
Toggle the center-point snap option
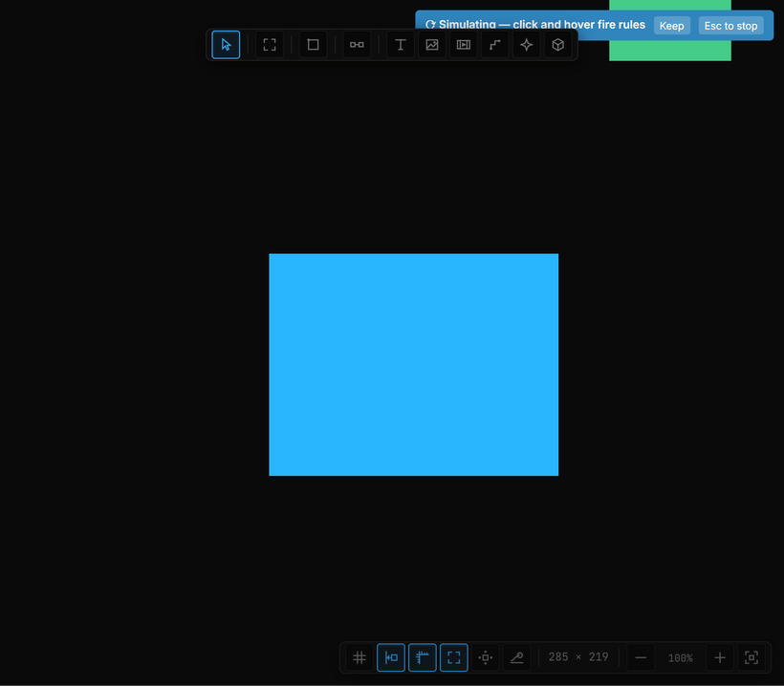[485, 657]
